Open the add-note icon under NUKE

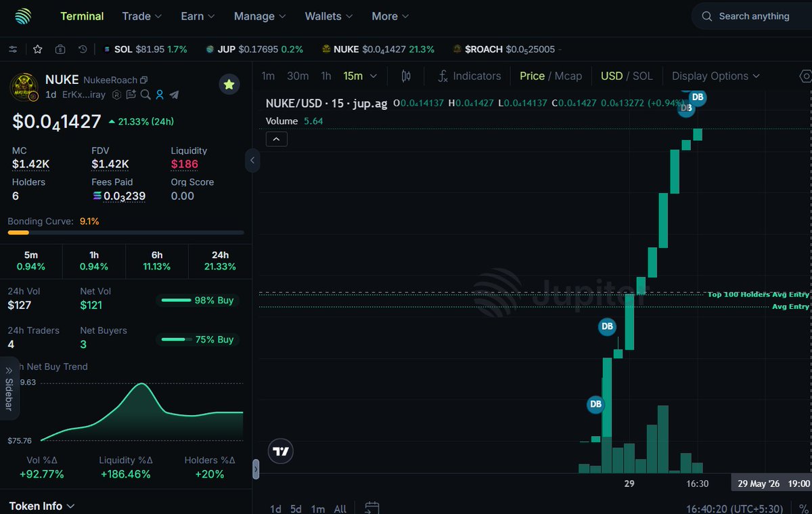131,95
